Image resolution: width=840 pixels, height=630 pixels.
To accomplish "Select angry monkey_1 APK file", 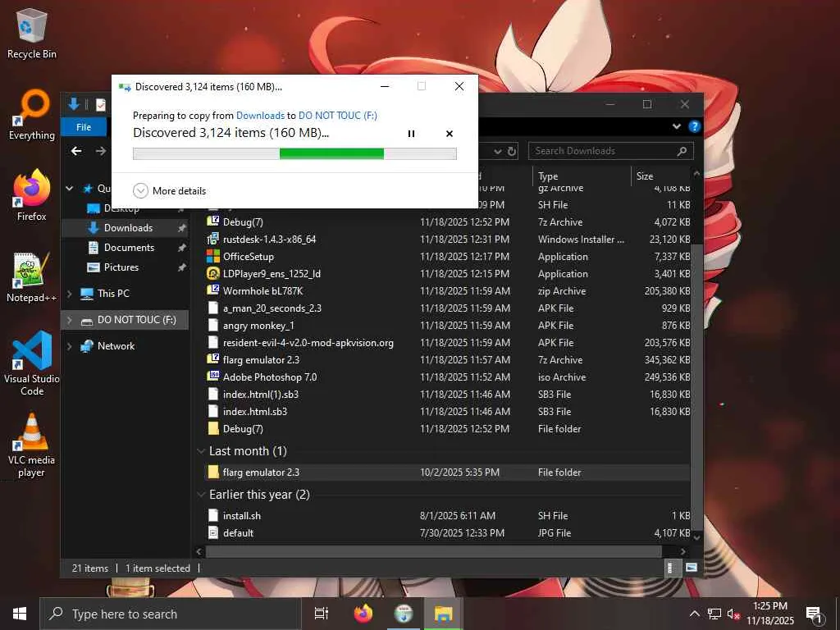I will (x=448, y=325).
